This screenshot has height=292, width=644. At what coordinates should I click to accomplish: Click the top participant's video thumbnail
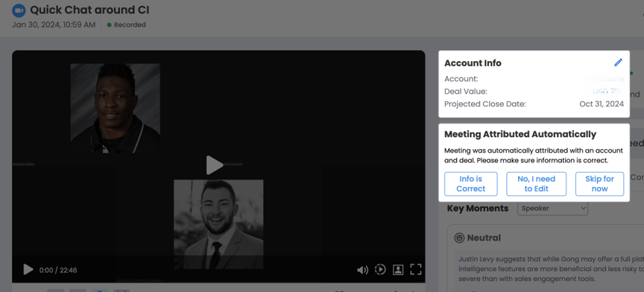pos(116,109)
